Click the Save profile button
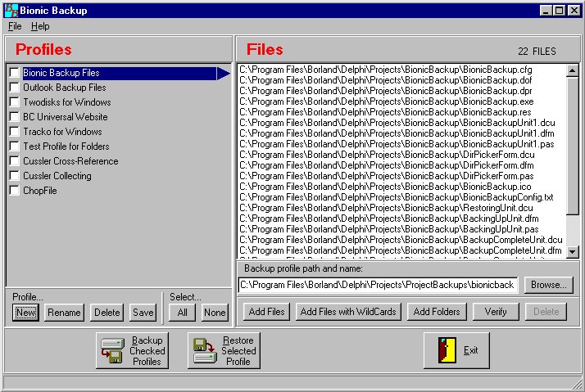Screen dimensions: 585x392 [143, 312]
